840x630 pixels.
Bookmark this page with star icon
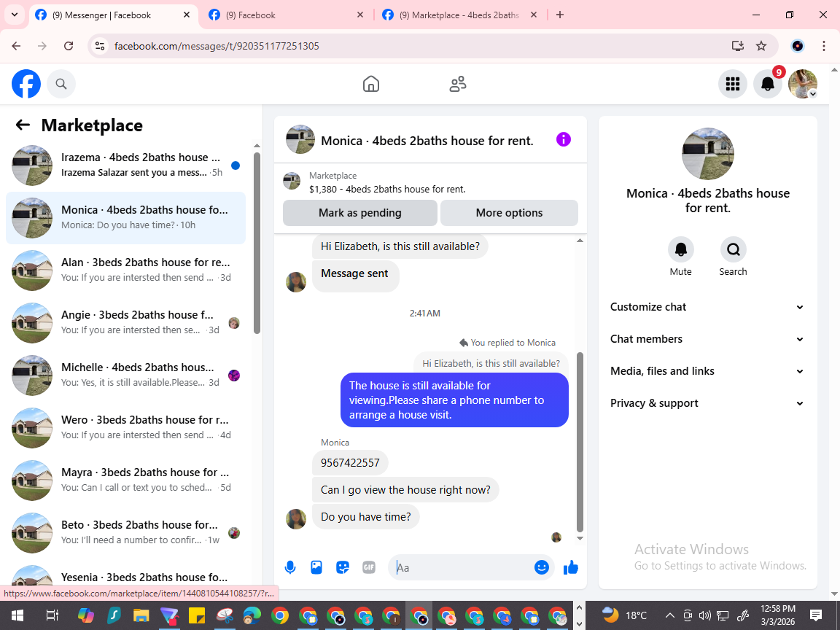pyautogui.click(x=761, y=46)
